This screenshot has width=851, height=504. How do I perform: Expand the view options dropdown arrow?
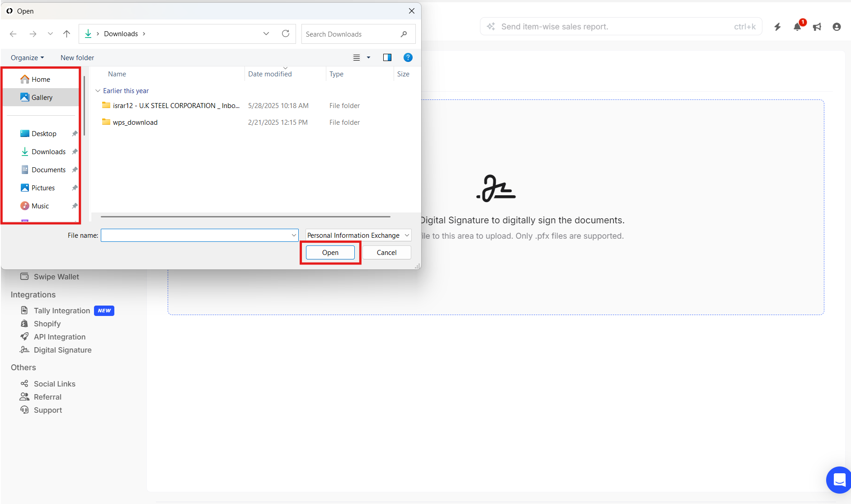[x=368, y=57]
